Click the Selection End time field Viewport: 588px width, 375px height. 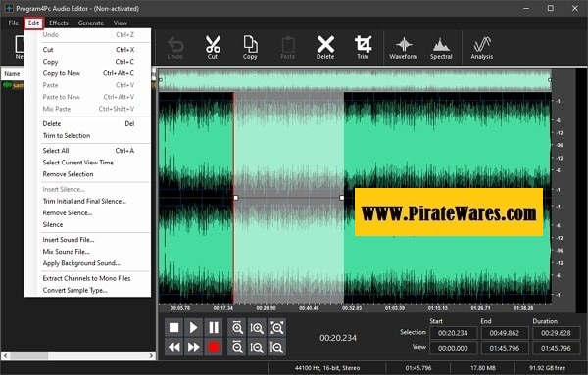505,333
